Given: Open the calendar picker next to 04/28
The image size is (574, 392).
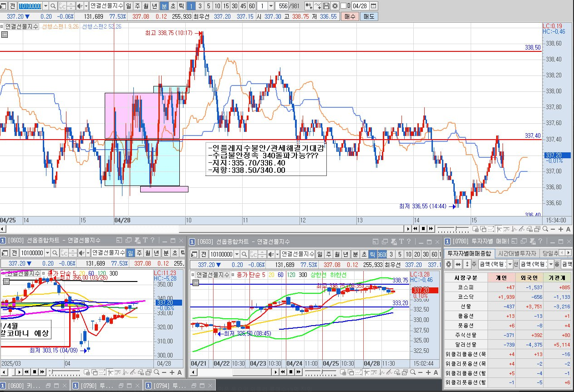Looking at the screenshot, I should click(x=373, y=6).
